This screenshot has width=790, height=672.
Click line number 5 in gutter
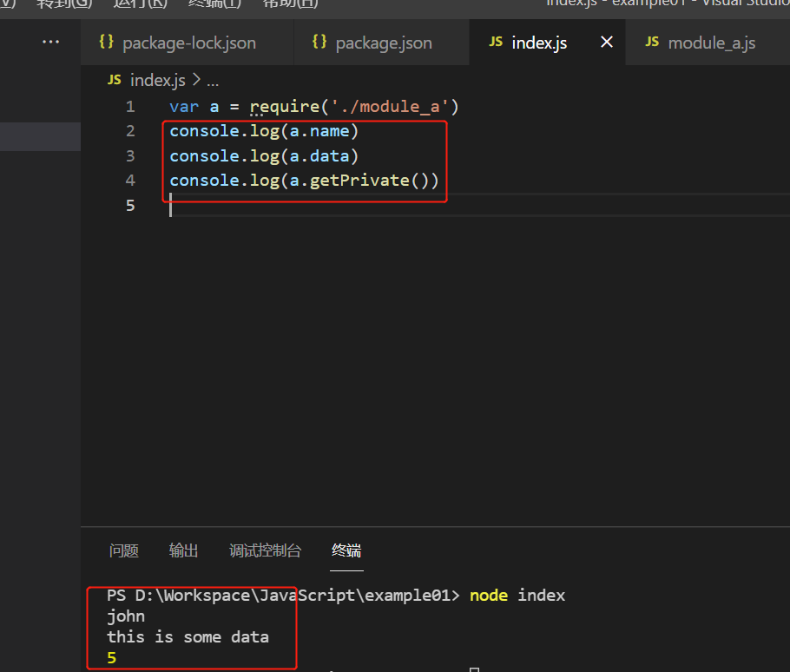(130, 206)
